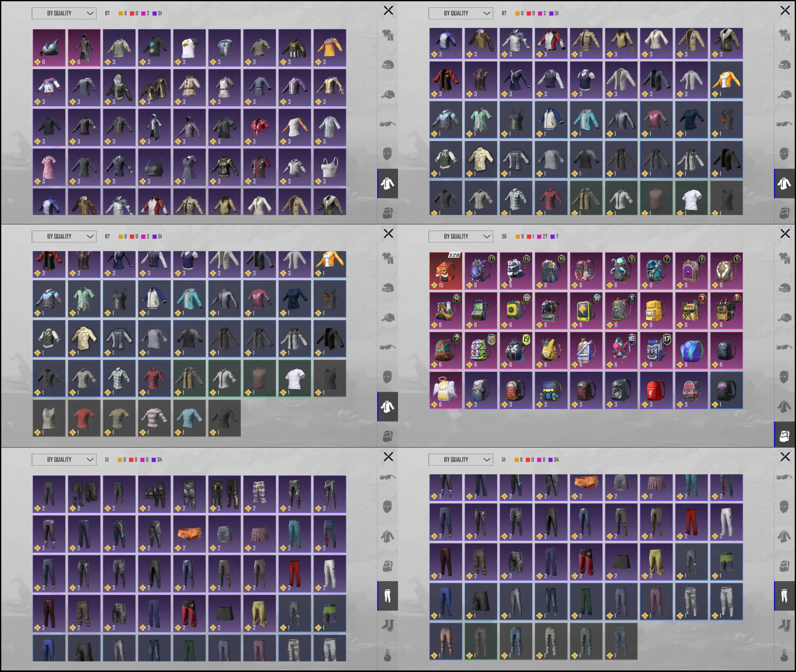Screen dimensions: 796x672
Task: Choose the red Liverpool backpack
Action: 656,390
